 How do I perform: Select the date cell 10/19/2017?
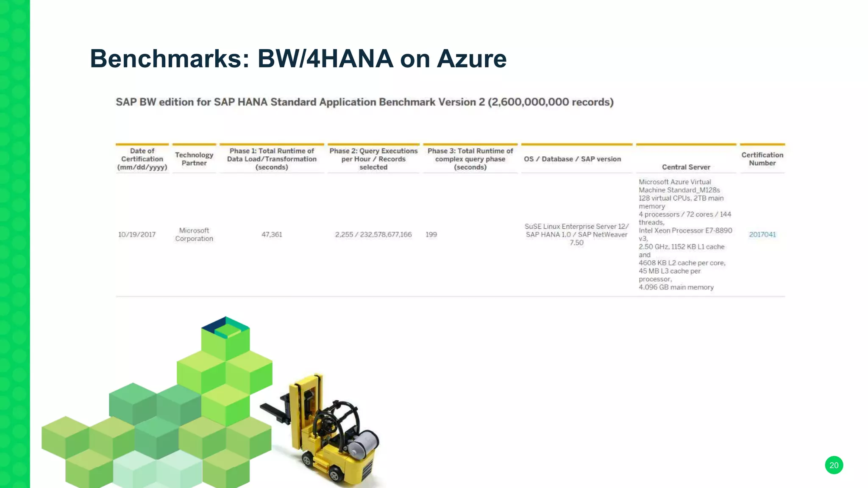(136, 234)
